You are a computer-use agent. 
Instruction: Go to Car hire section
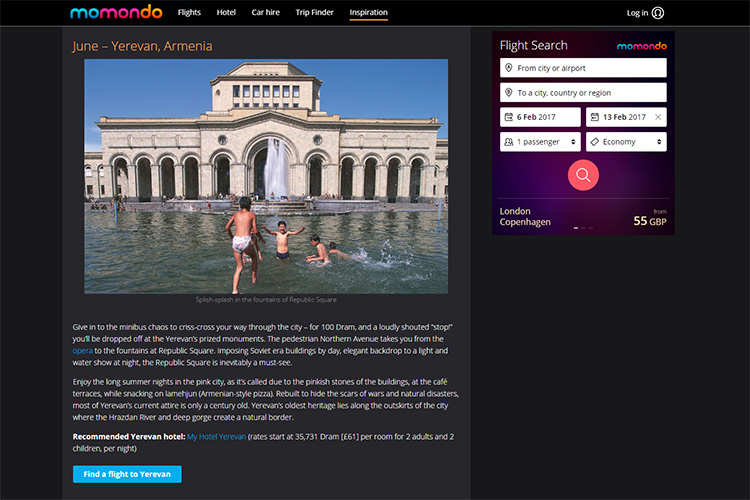[265, 12]
